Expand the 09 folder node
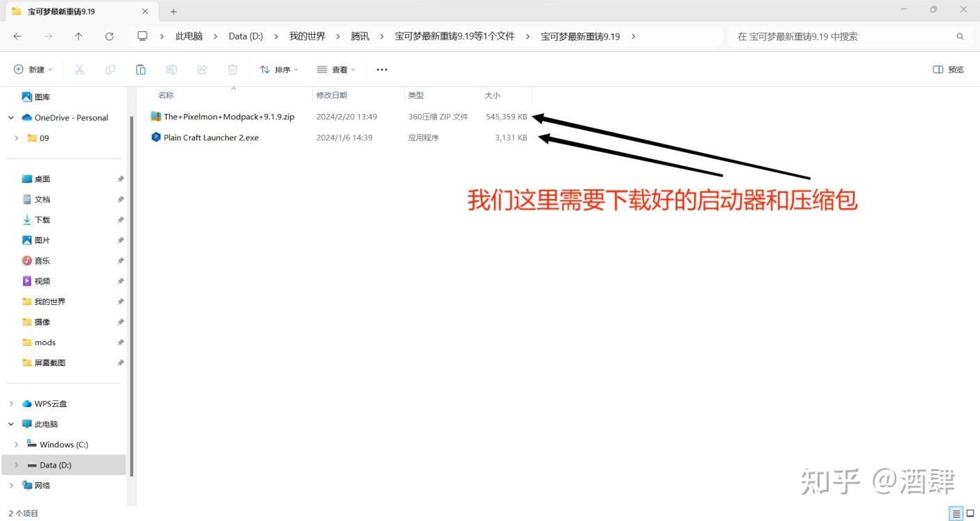This screenshot has width=980, height=521. coord(17,138)
